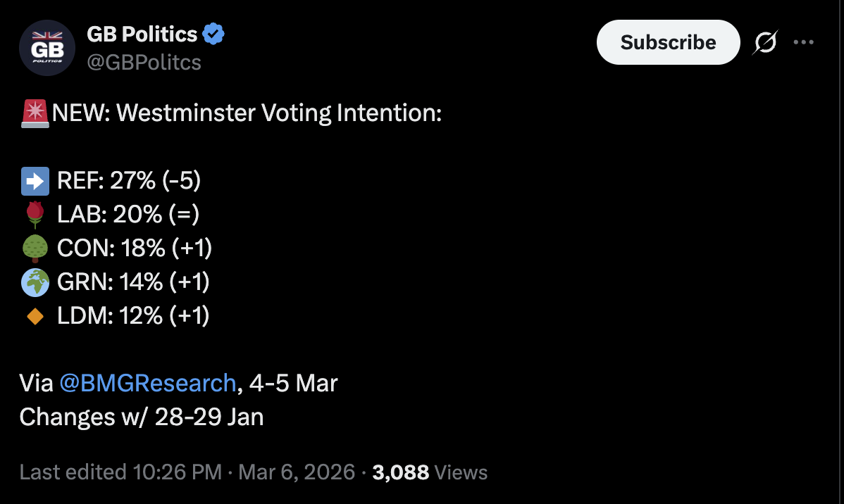Viewport: 844px width, 504px height.
Task: Open the GB Politics profile avatar
Action: (47, 48)
